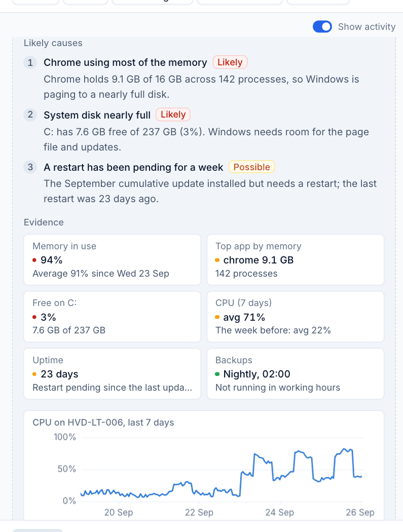The image size is (403, 532).
Task: Toggle the Show activity switch
Action: 322,27
